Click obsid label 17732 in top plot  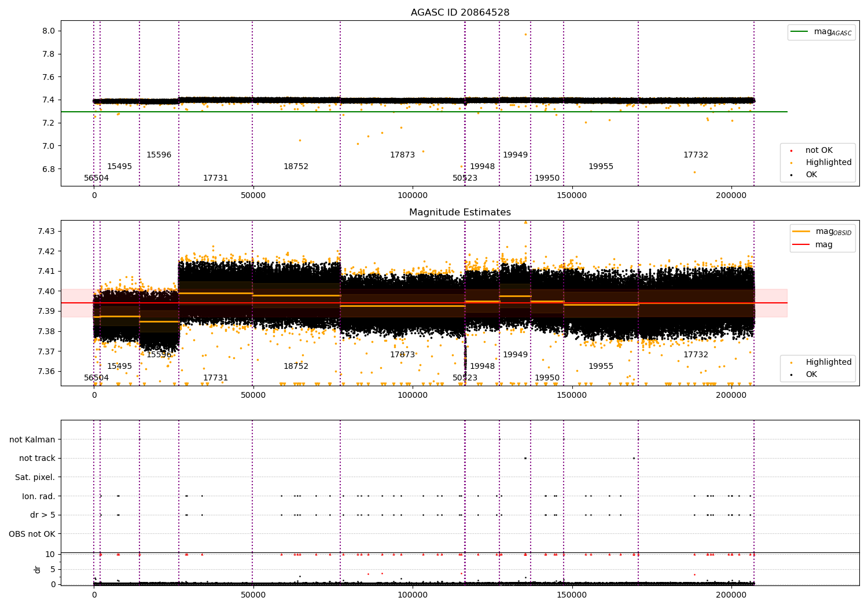[696, 155]
